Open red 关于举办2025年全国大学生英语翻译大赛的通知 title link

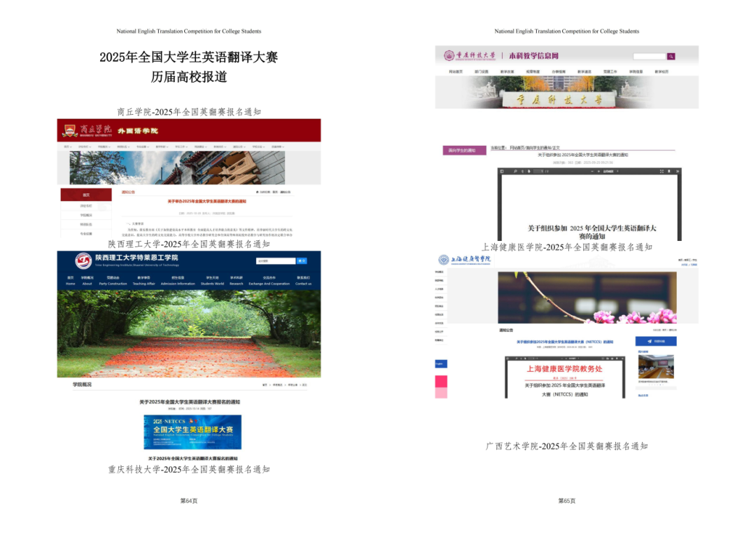[x=206, y=201]
